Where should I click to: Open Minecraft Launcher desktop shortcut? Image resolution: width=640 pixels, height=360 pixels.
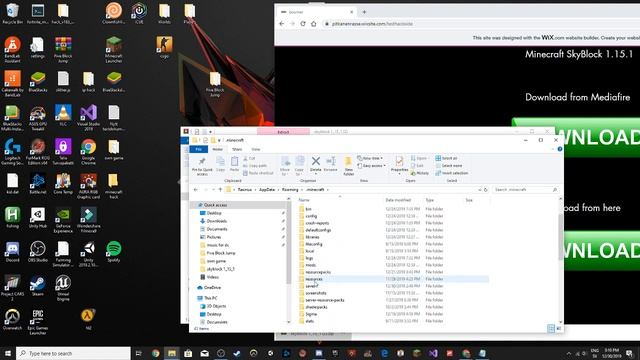113,49
